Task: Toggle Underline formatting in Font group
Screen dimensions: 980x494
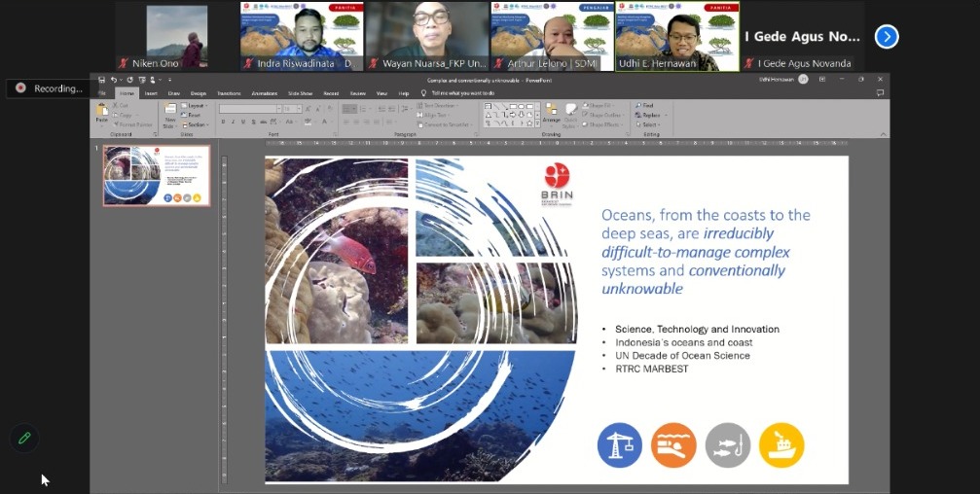Action: point(243,122)
